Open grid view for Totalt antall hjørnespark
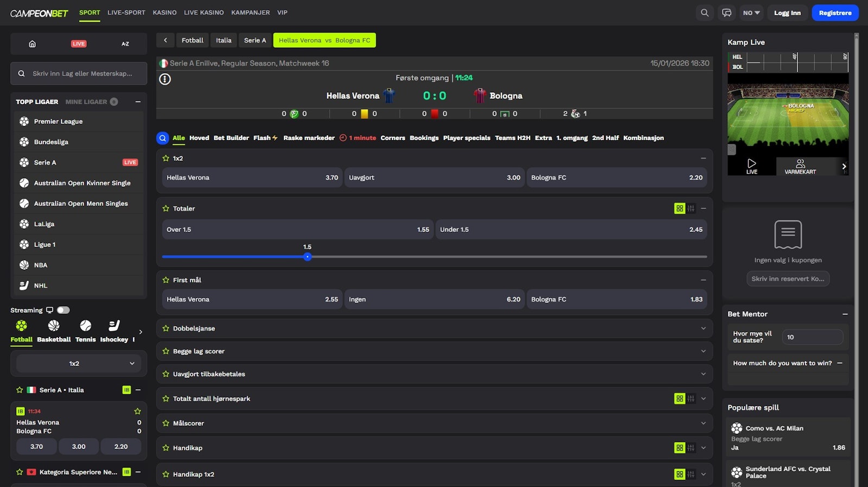This screenshot has width=868, height=487. pos(679,399)
